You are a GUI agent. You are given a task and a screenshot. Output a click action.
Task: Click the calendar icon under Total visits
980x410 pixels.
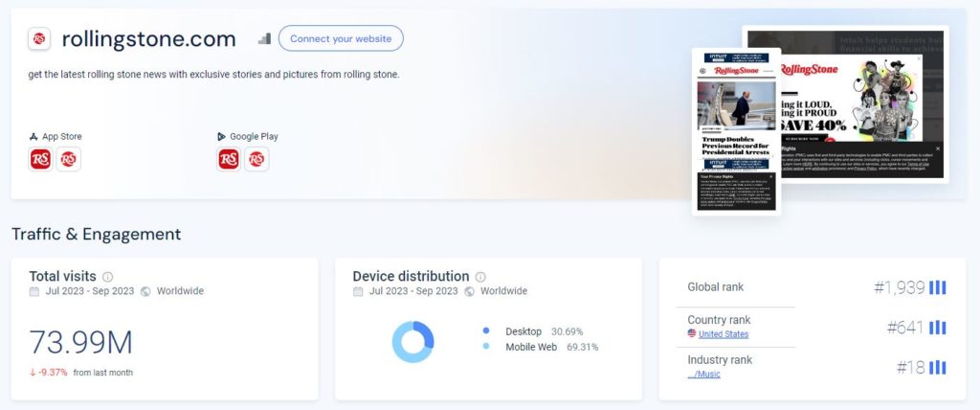click(34, 292)
